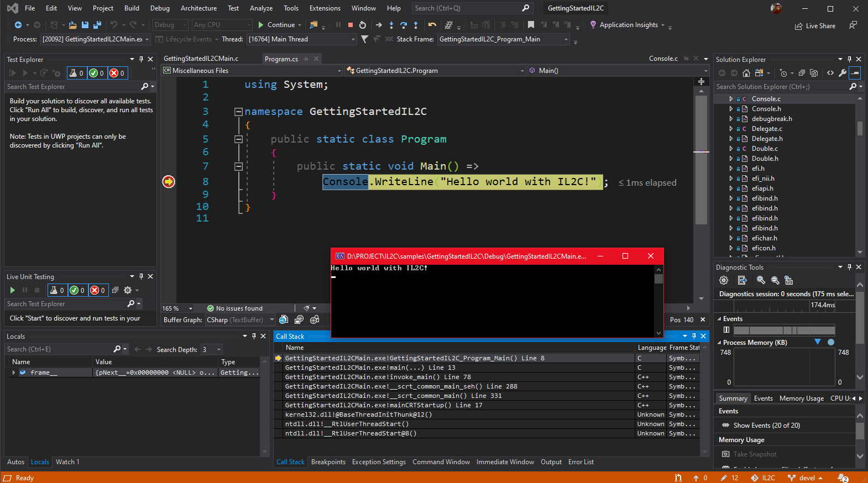Screen dimensions: 868x483
Task: Pin the Program.cs tab
Action: tap(306, 59)
